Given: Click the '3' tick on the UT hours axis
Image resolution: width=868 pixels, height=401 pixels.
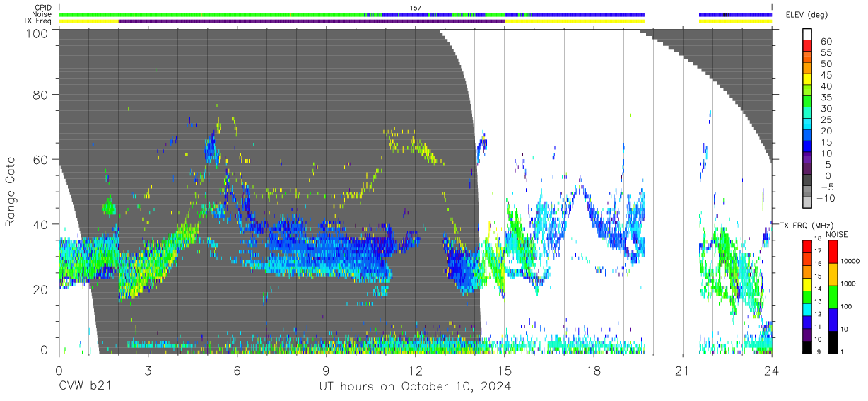Looking at the screenshot, I should 148,371.
